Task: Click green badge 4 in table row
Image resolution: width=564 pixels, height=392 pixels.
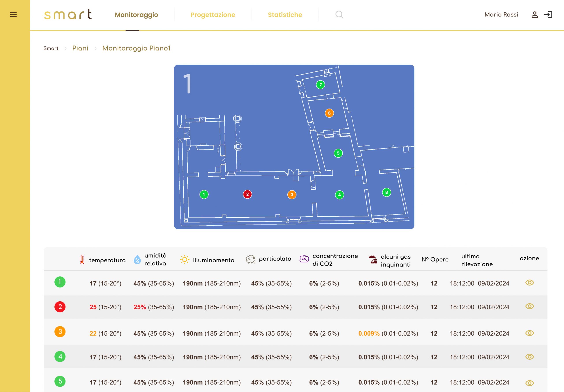Action: point(60,356)
